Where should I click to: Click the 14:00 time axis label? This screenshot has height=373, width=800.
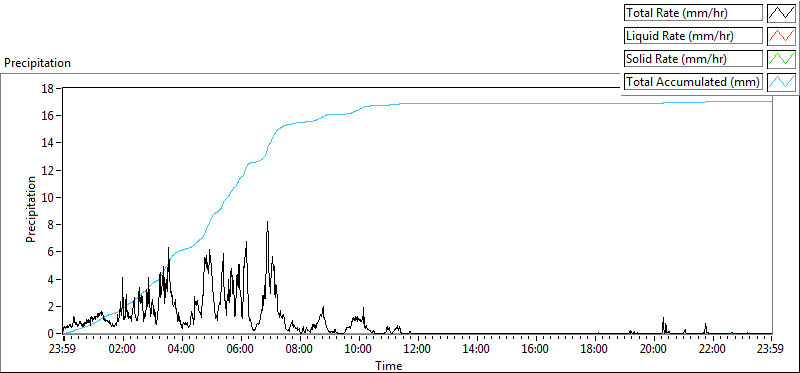477,350
